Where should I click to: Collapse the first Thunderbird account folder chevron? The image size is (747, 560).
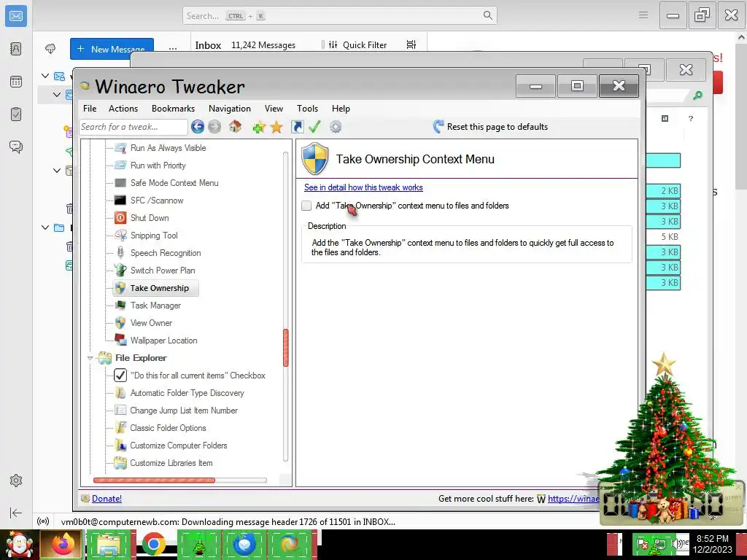pyautogui.click(x=45, y=76)
